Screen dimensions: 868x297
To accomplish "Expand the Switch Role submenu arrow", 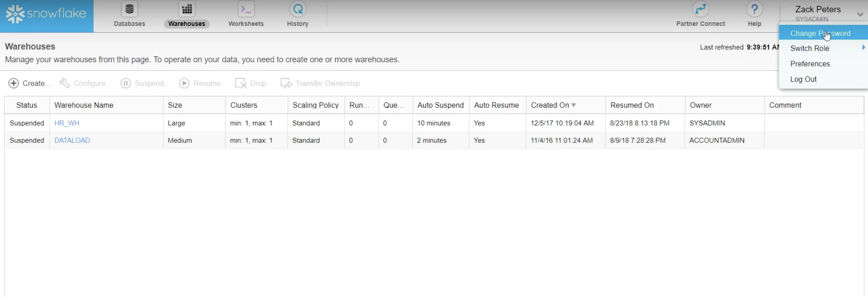I will coord(864,47).
